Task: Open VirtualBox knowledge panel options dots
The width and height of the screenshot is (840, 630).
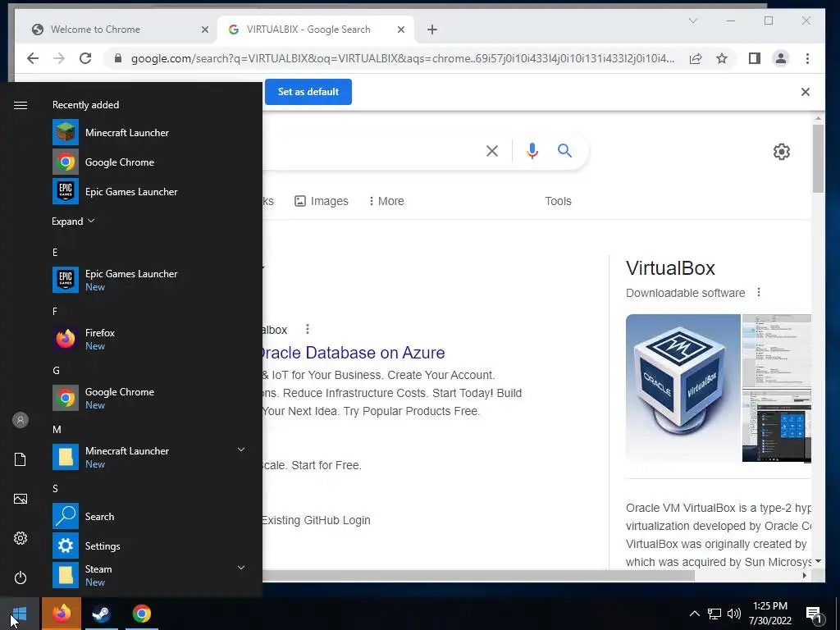Action: click(759, 293)
